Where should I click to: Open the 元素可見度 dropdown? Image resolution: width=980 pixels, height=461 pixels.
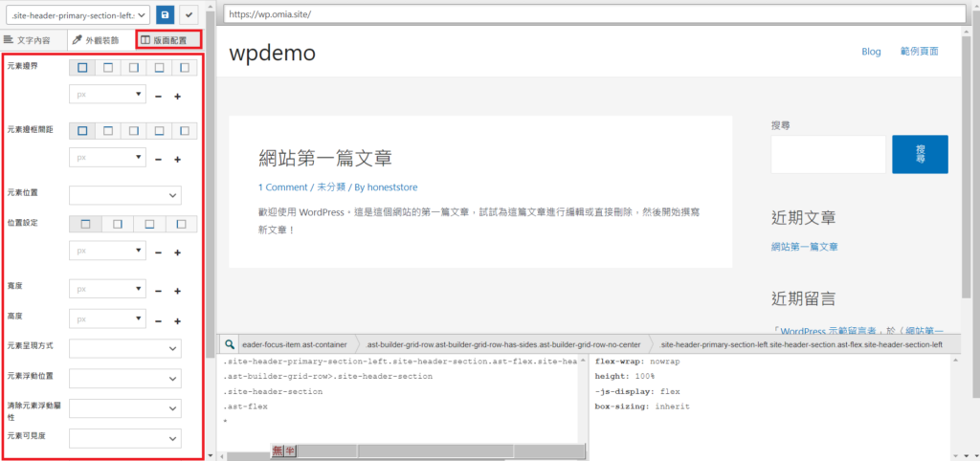125,438
